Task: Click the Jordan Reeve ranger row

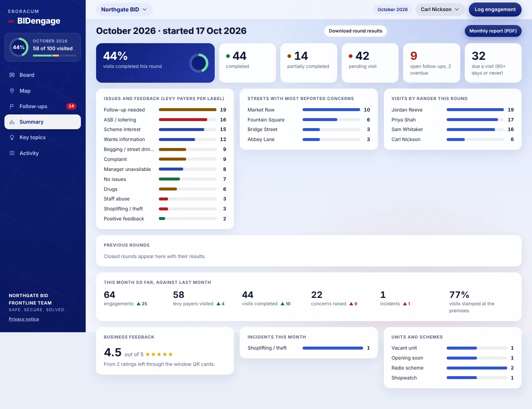Action: pos(453,110)
